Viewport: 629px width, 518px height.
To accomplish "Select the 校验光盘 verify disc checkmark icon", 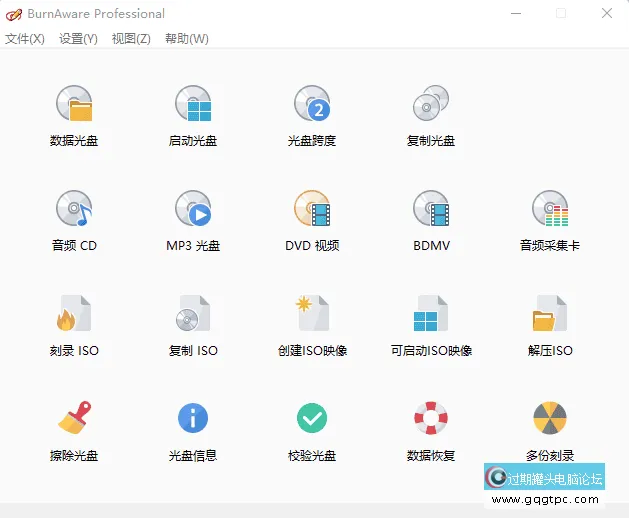I will [312, 418].
